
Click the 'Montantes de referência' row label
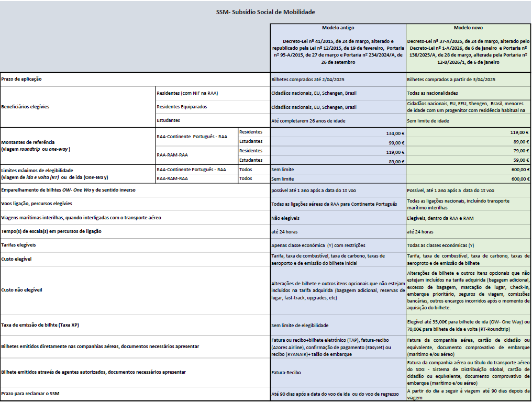(27, 142)
